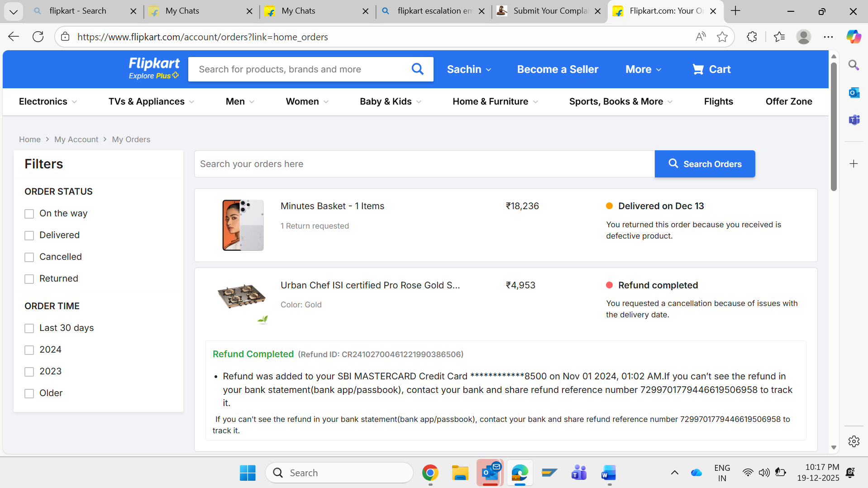Click the page vertical scrollbar thumb
This screenshot has width=868, height=488.
[834, 127]
